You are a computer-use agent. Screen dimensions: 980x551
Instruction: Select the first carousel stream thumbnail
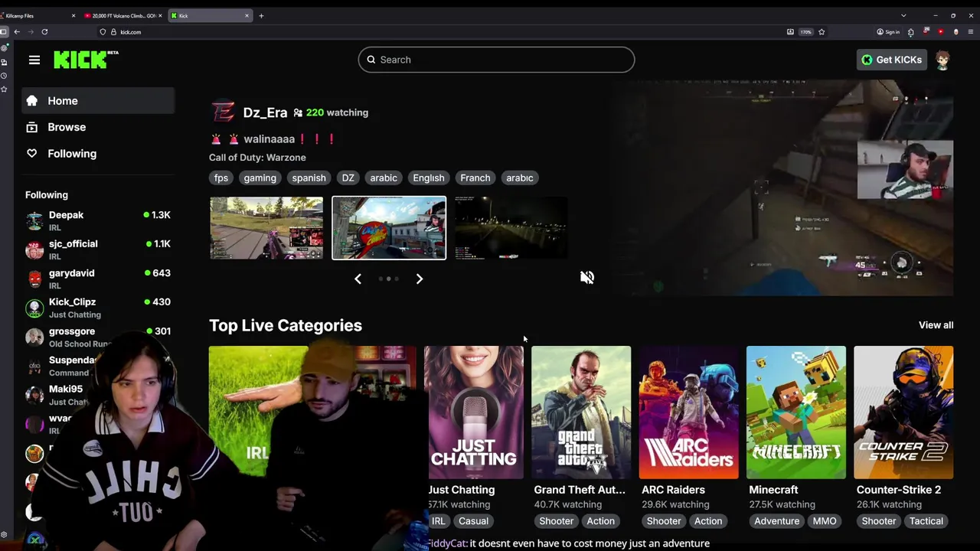(x=266, y=228)
